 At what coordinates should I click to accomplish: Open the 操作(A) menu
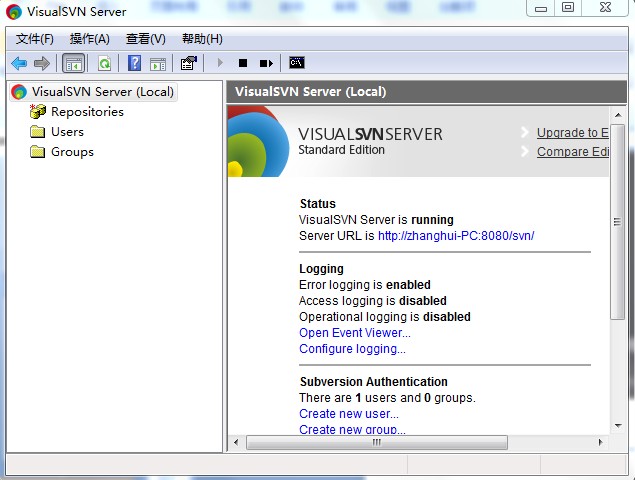[89, 39]
